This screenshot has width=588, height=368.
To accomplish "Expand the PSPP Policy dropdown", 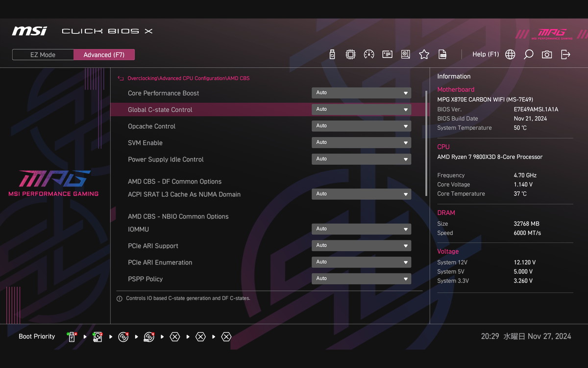I will (361, 279).
